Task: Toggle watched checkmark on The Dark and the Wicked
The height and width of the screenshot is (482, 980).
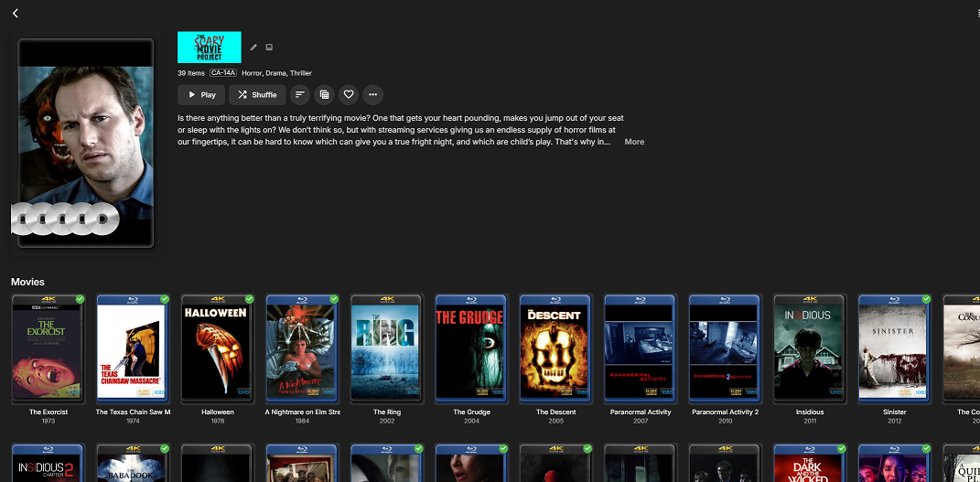Action: 842,448
